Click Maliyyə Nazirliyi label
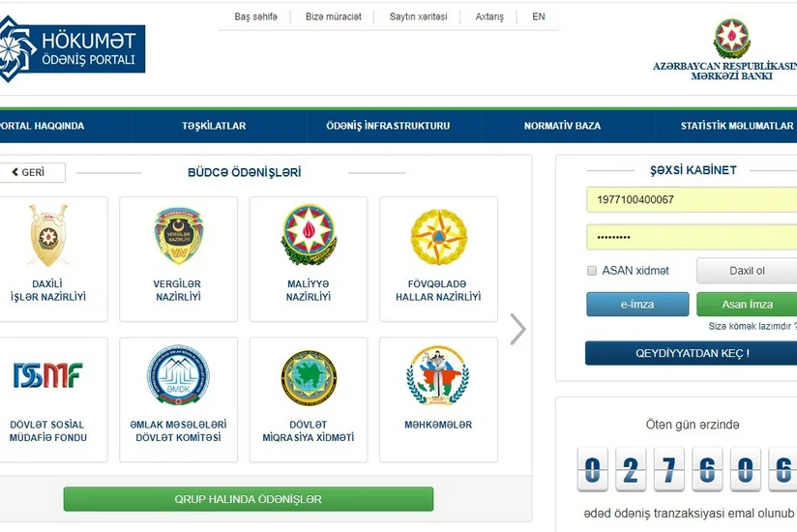 309,290
